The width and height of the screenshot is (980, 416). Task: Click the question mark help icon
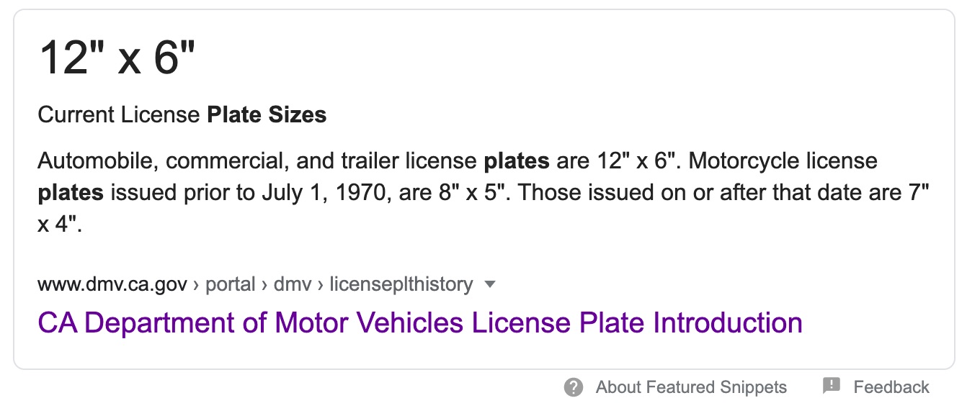[x=574, y=387]
